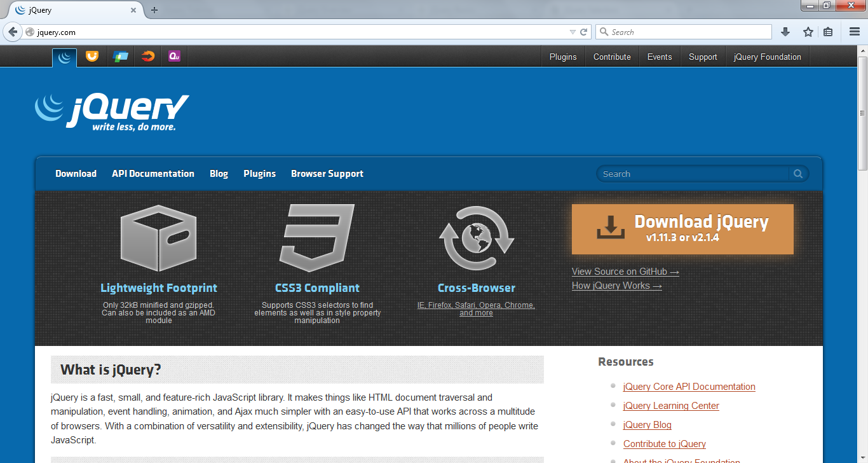Open Contribute in the top bar
868x463 pixels.
612,57
